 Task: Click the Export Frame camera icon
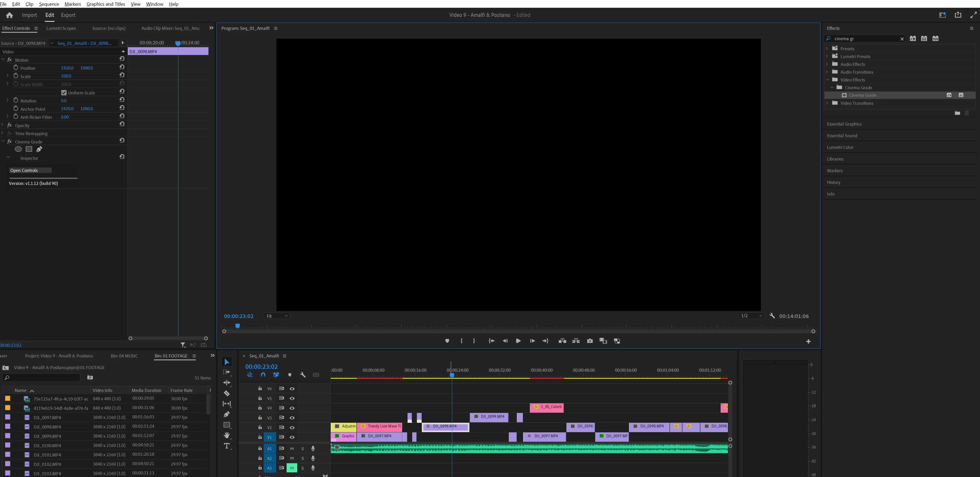[x=590, y=341]
